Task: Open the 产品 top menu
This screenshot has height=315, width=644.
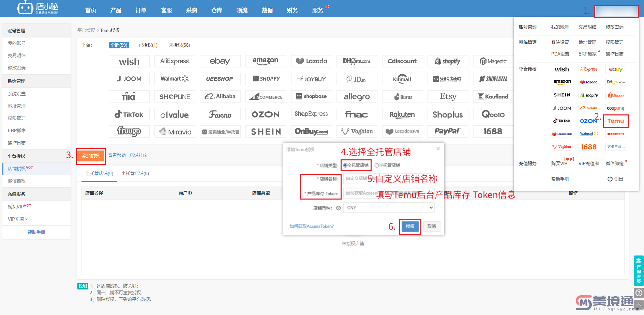Action: coord(116,10)
